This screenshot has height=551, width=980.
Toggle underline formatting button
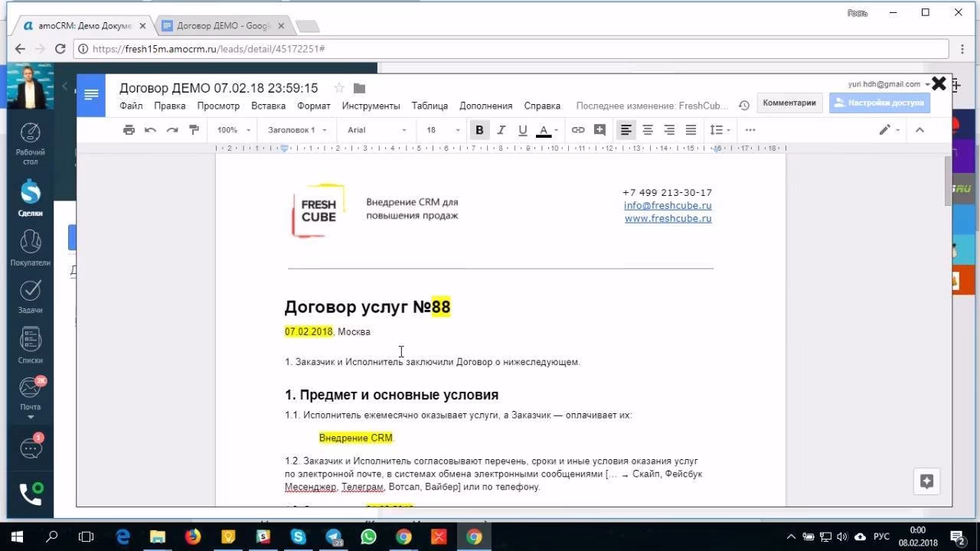tap(523, 130)
